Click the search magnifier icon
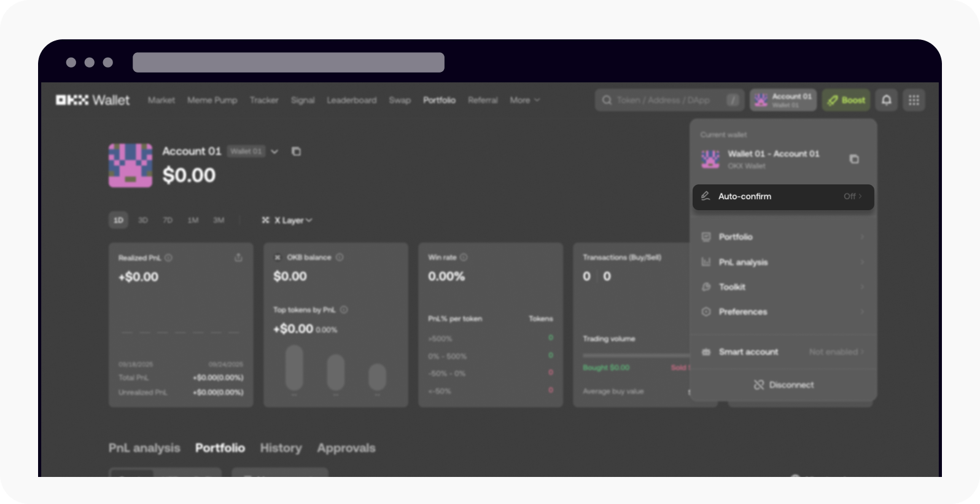This screenshot has height=504, width=980. 607,100
